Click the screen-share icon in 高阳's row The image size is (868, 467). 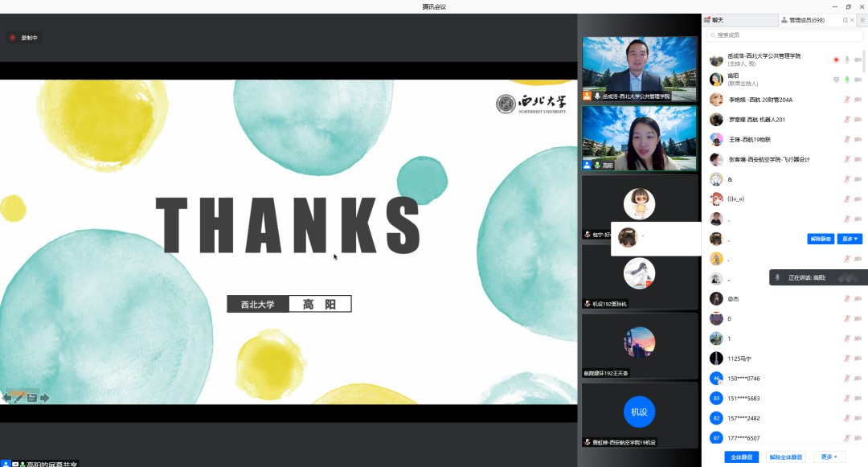click(x=836, y=80)
